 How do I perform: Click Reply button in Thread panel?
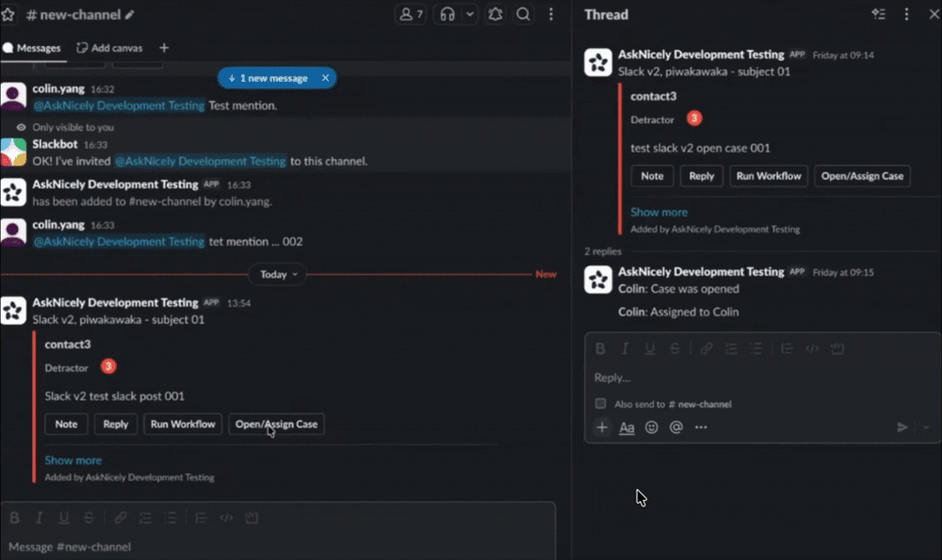(x=701, y=176)
